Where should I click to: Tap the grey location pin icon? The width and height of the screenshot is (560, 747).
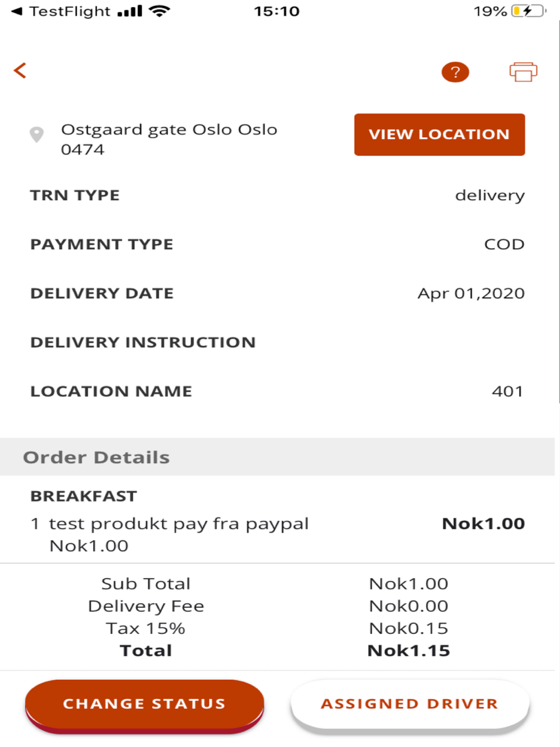pos(36,134)
